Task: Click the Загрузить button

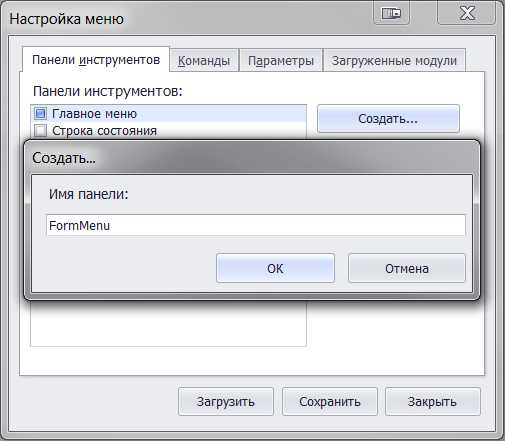Action: (226, 401)
